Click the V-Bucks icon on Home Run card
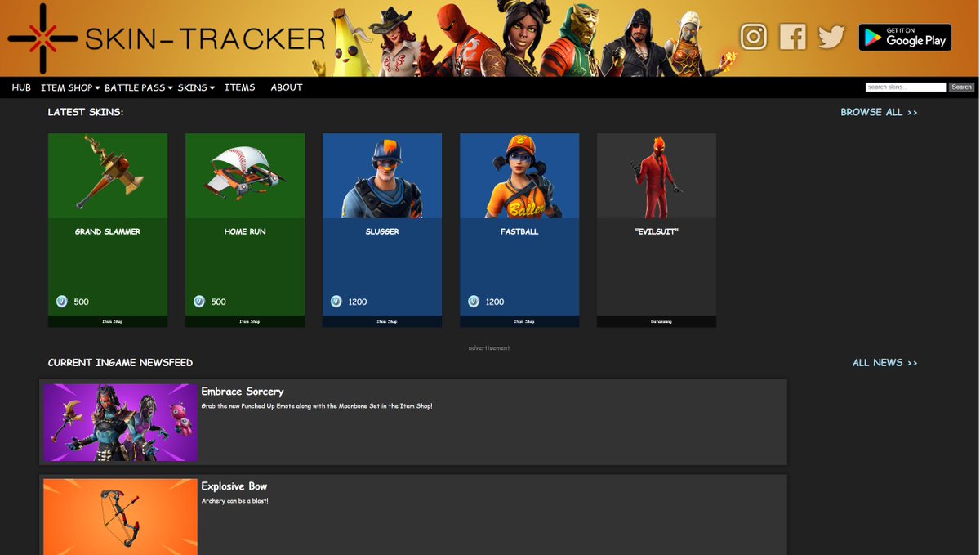Screen dimensions: 980x555 (199, 302)
